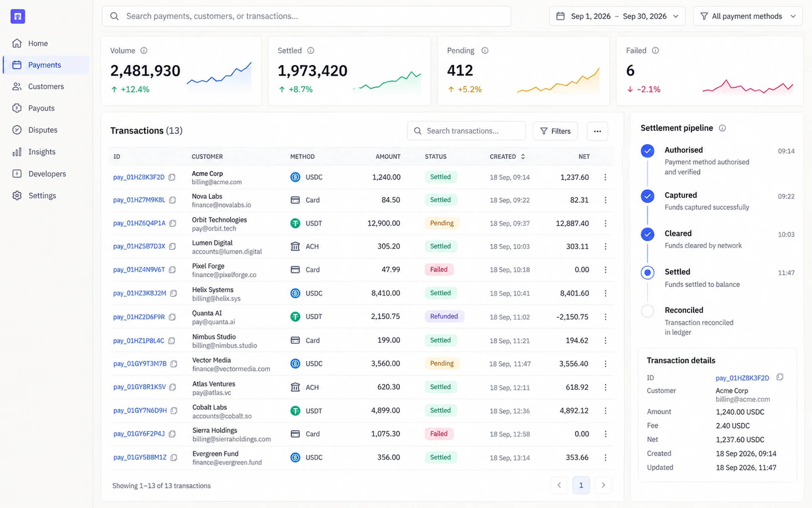Open row actions for Quanta AI
The width and height of the screenshot is (812, 508).
pos(605,317)
